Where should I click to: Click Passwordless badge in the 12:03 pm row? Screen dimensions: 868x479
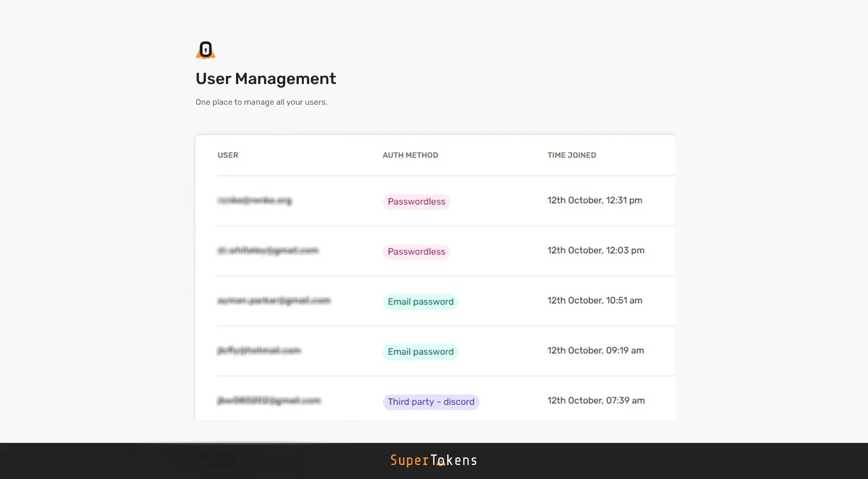(x=417, y=252)
